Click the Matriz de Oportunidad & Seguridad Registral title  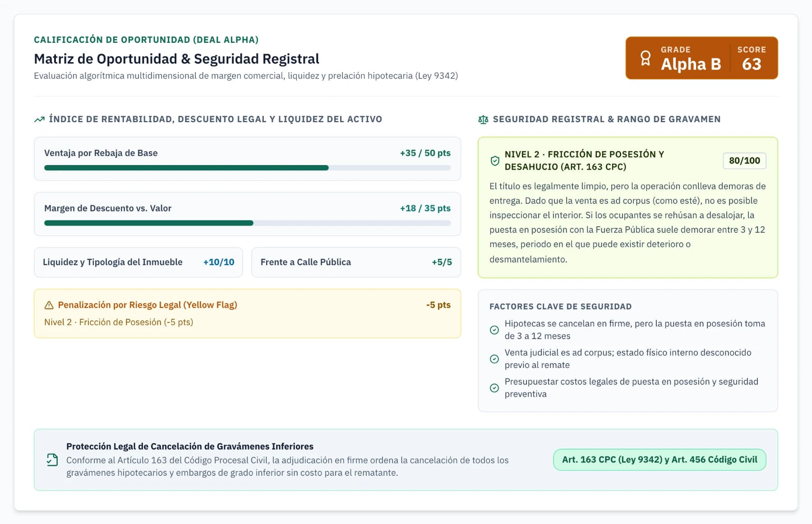(176, 59)
